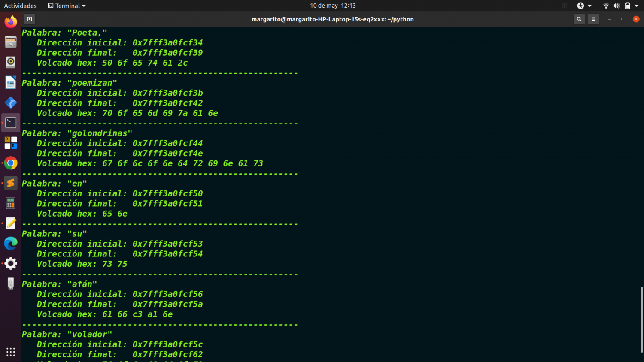Screen dimensions: 644x362
Task: Click Actividades overview button
Action: point(20,6)
